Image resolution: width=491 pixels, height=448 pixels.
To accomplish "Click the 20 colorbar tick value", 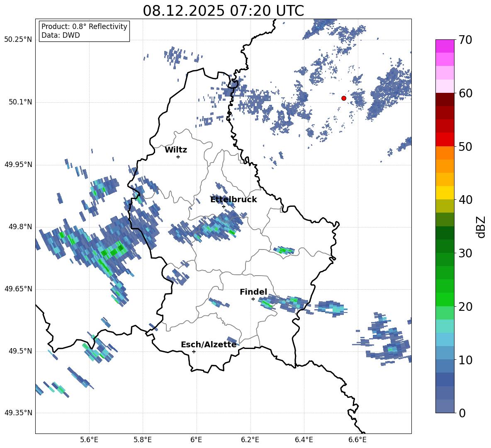I will point(465,307).
